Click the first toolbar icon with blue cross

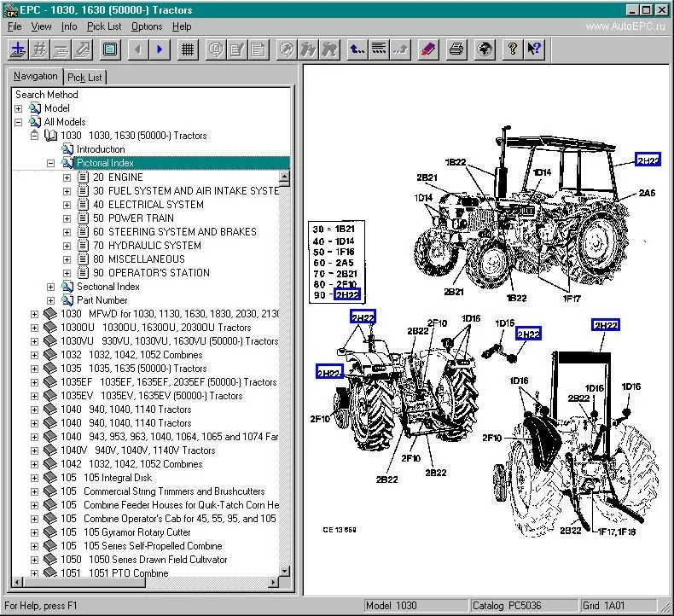17,49
